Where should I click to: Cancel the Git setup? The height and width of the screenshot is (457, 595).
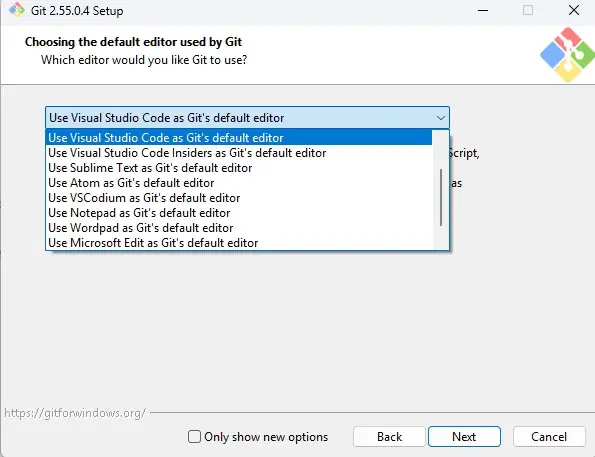[549, 437]
